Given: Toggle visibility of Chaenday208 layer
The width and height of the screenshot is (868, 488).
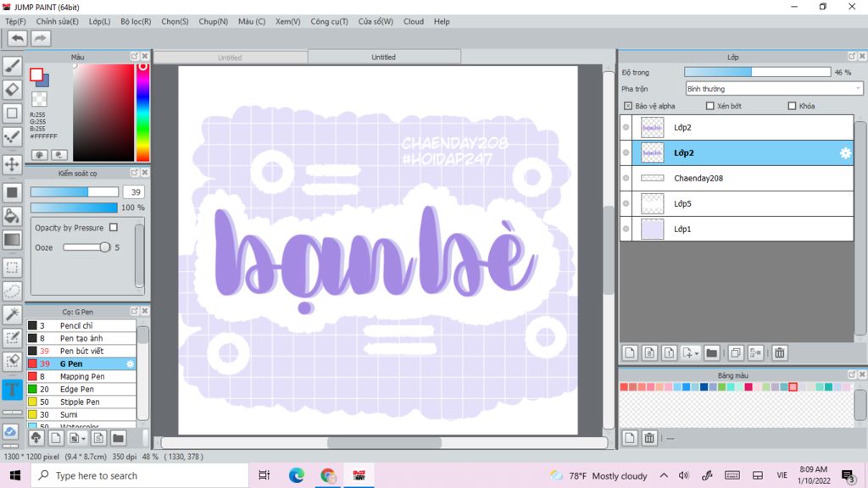Looking at the screenshot, I should click(626, 178).
